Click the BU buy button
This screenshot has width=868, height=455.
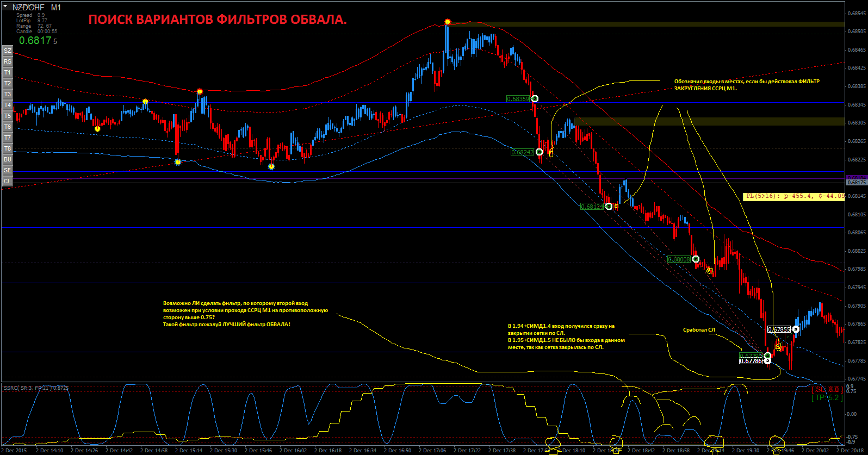point(8,159)
